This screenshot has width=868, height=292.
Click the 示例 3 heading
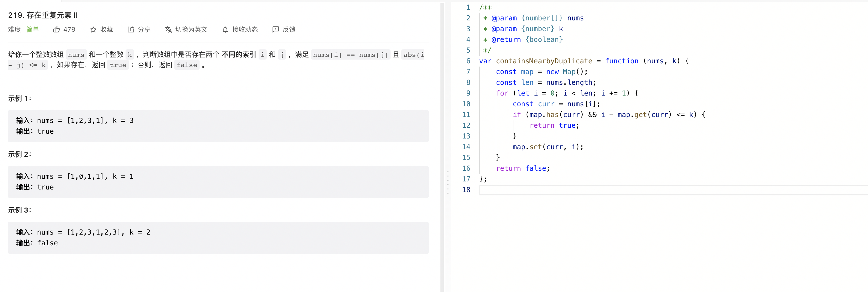20,210
